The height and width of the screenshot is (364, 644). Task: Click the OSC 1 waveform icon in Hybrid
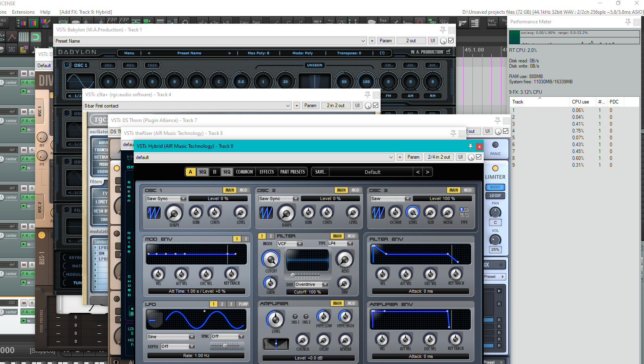[x=154, y=213]
